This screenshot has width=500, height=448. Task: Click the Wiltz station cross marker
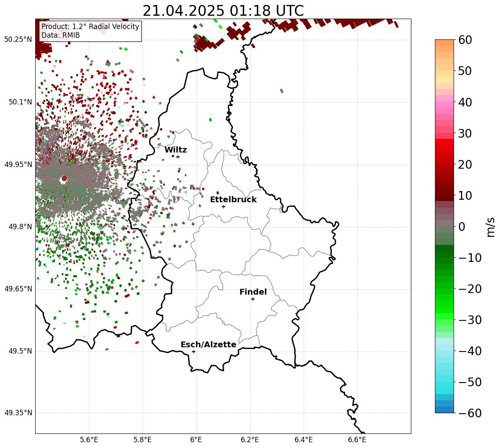point(178,157)
